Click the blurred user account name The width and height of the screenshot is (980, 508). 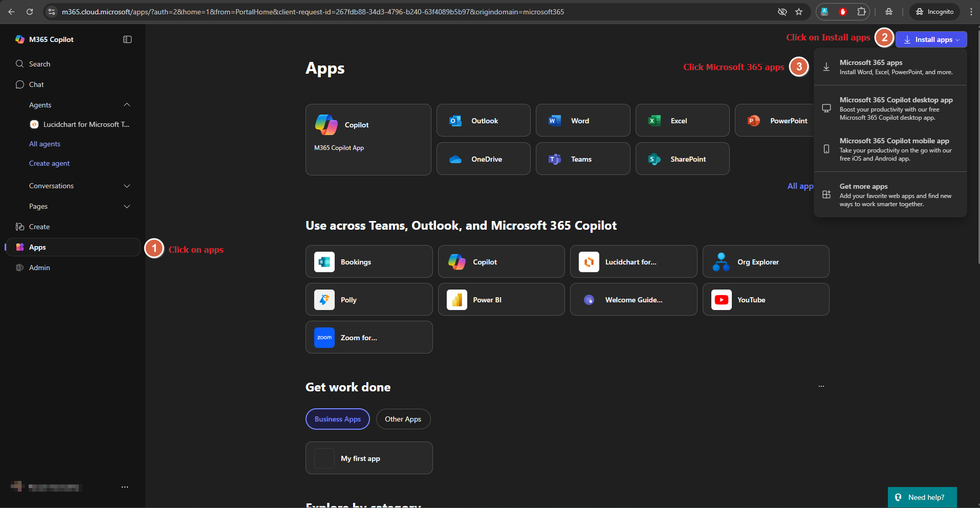54,488
